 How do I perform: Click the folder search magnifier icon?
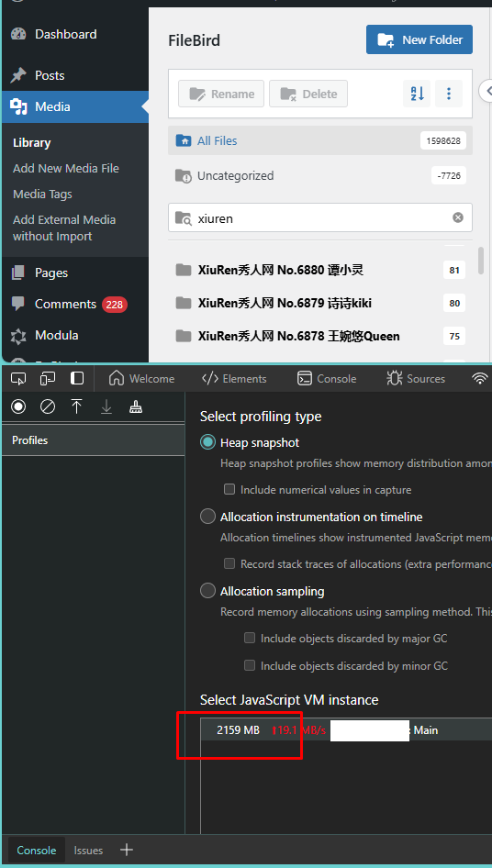click(x=183, y=217)
